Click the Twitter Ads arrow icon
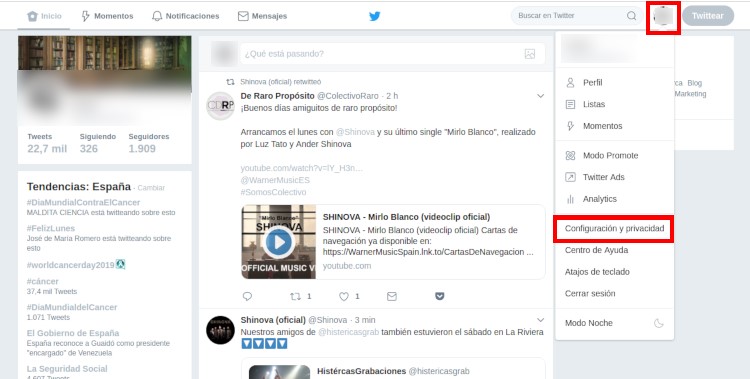The image size is (750, 379). (x=570, y=177)
